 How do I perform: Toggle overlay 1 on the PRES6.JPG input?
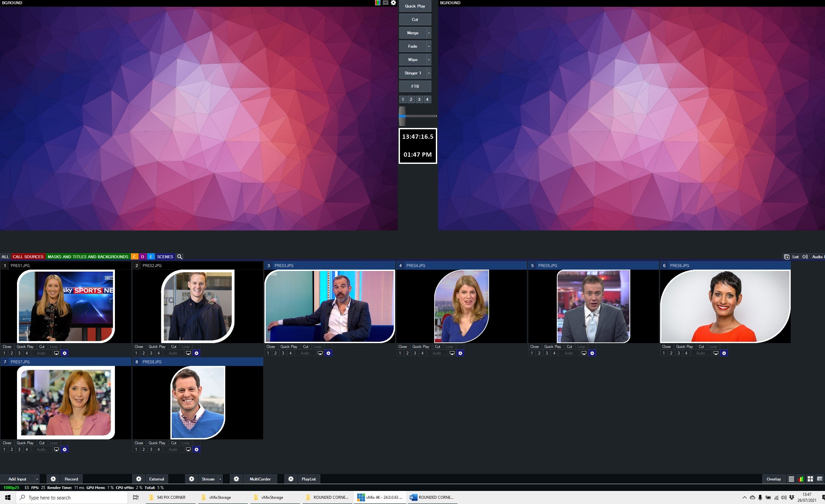[664, 353]
